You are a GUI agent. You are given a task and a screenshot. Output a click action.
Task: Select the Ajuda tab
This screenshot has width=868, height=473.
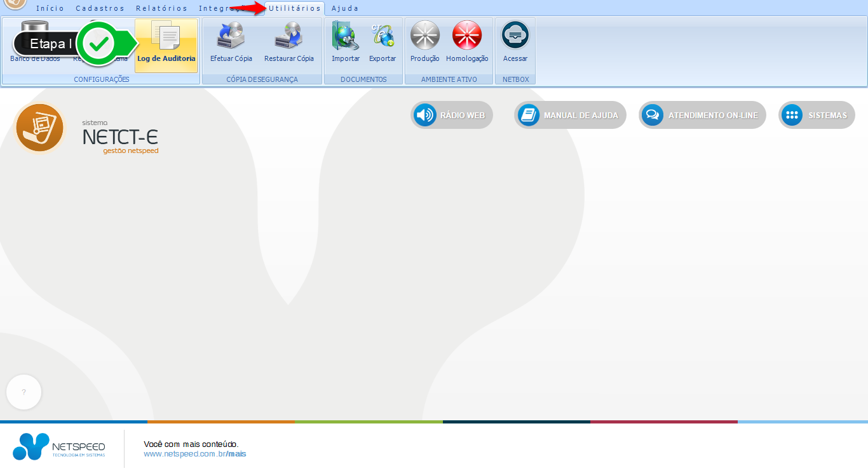pos(345,9)
